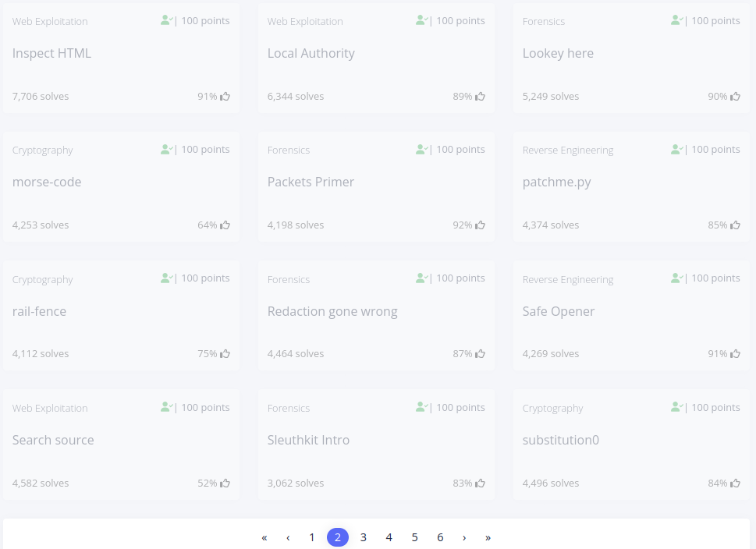Click the thumbs-up icon on Inspect HTML
The width and height of the screenshot is (756, 549).
click(225, 97)
